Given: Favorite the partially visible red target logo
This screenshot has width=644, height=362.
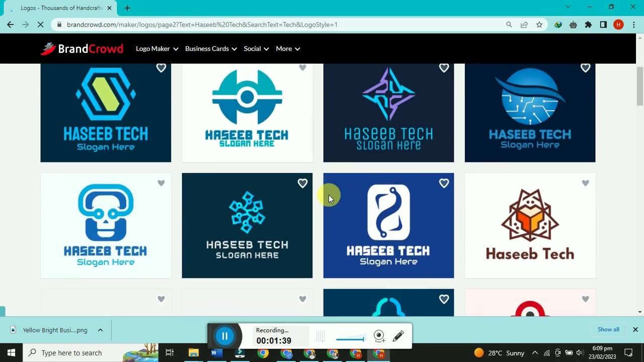Looking at the screenshot, I should pos(585,299).
